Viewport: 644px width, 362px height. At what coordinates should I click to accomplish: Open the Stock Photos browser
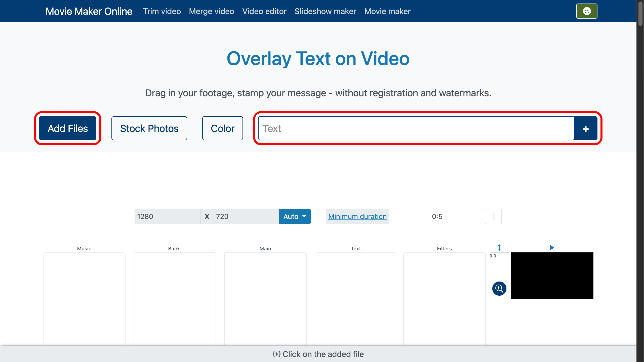coord(149,128)
